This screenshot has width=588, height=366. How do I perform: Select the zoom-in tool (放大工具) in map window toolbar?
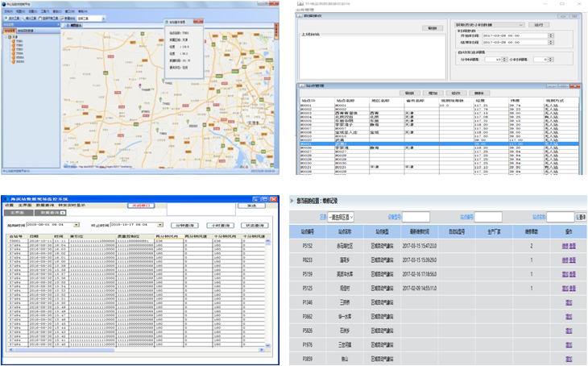click(11, 19)
